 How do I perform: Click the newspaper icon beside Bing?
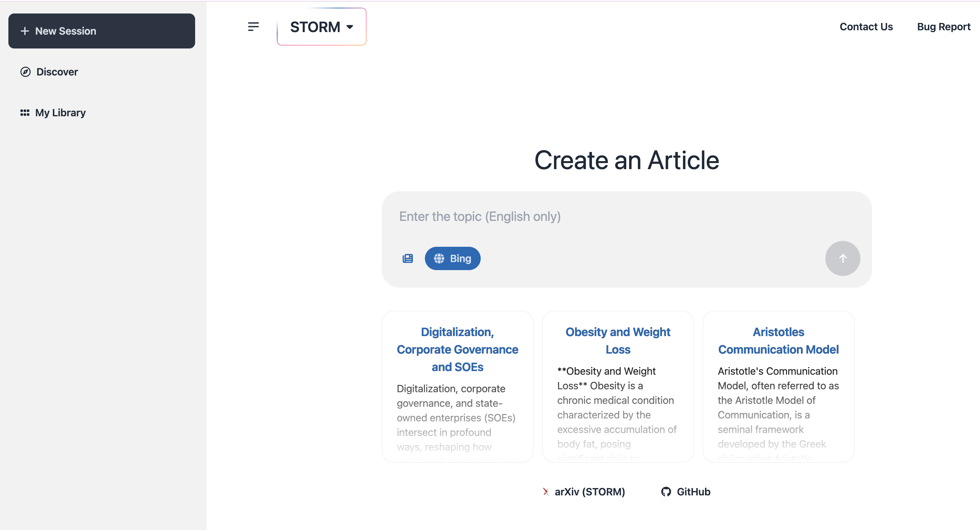pos(407,258)
